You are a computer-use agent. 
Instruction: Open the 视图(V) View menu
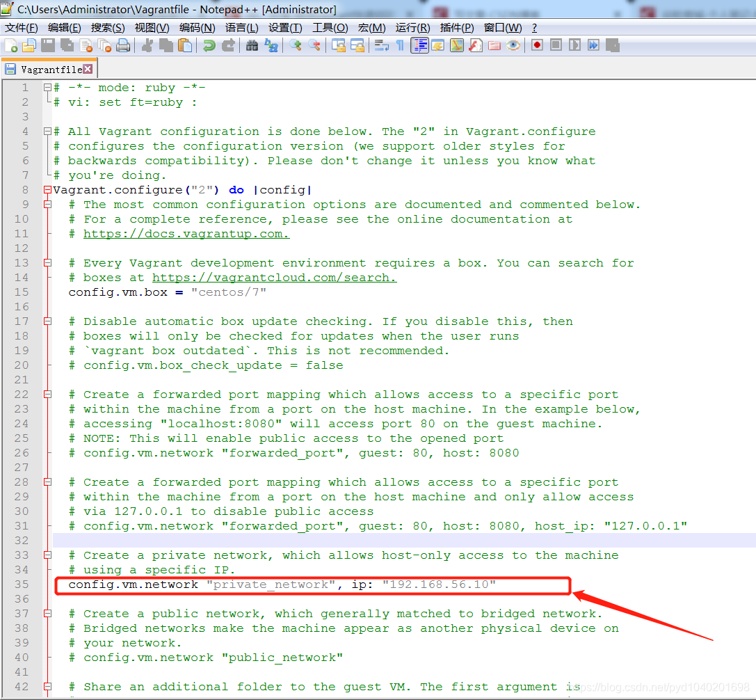tap(152, 28)
